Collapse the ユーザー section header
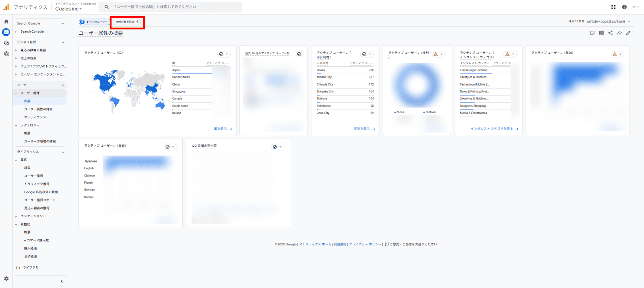Image resolution: width=644 pixels, height=288 pixels. 63,85
